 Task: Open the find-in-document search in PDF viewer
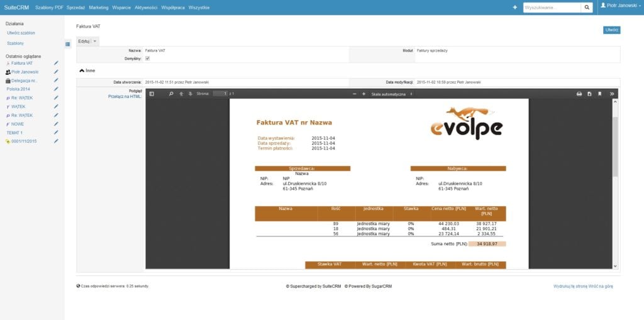point(170,94)
